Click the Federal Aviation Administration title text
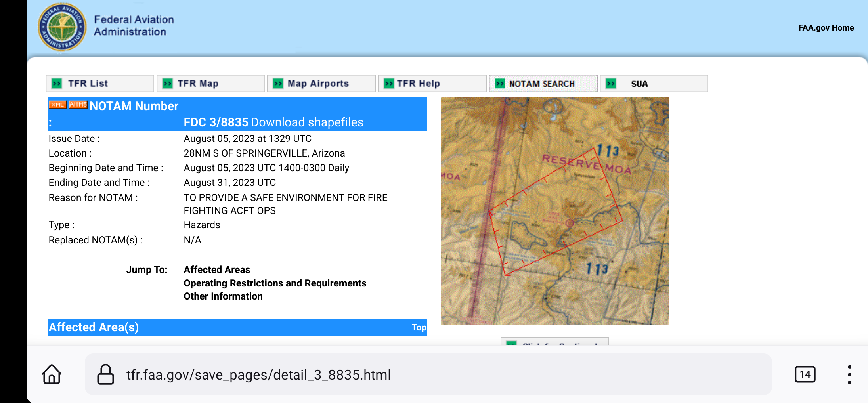868x403 pixels. tap(134, 26)
